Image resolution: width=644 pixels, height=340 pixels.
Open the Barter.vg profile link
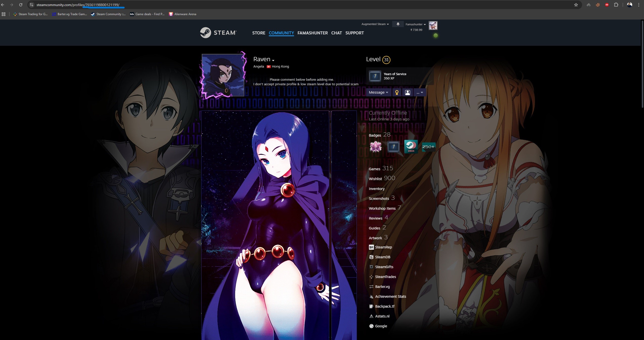pyautogui.click(x=380, y=287)
